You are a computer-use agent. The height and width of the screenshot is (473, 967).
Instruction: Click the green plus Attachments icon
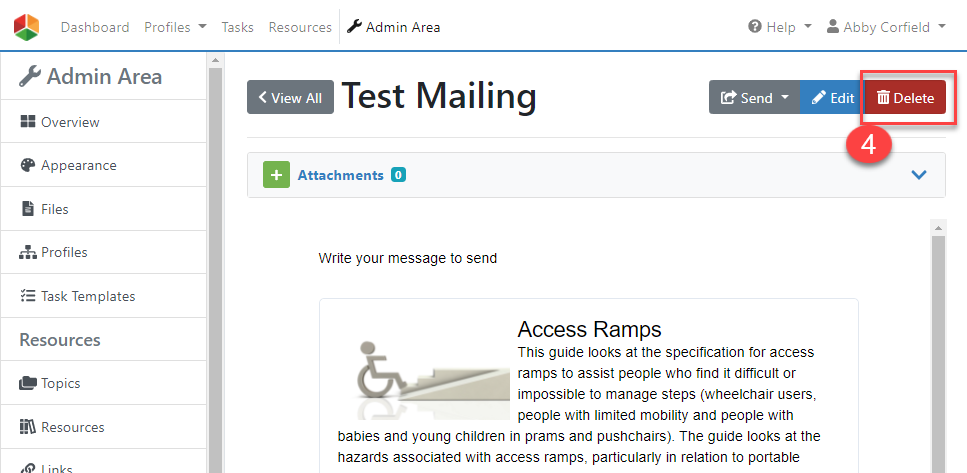click(x=276, y=175)
